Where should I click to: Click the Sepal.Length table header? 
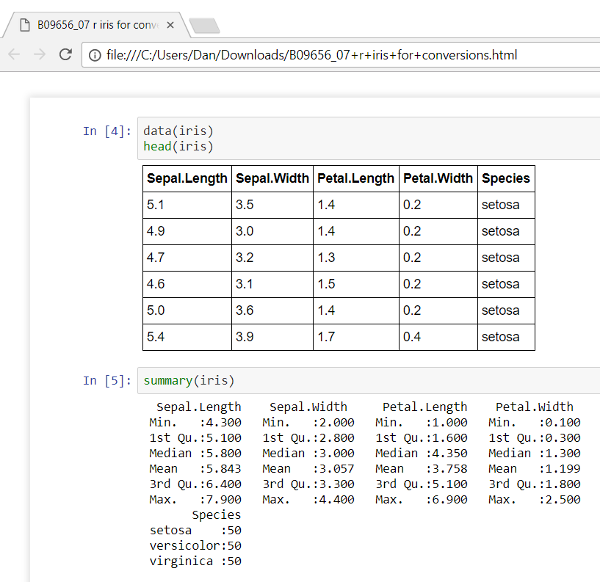click(187, 178)
